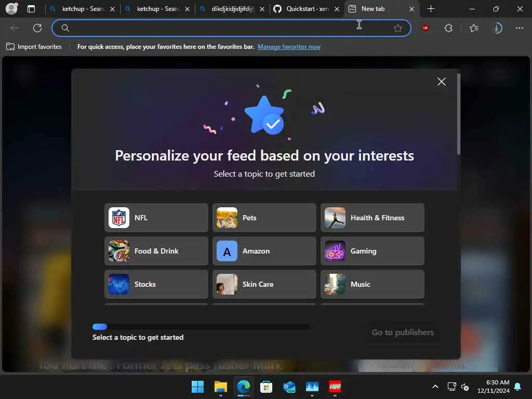Open the browser profile avatar
The image size is (532, 399).
pos(11,8)
